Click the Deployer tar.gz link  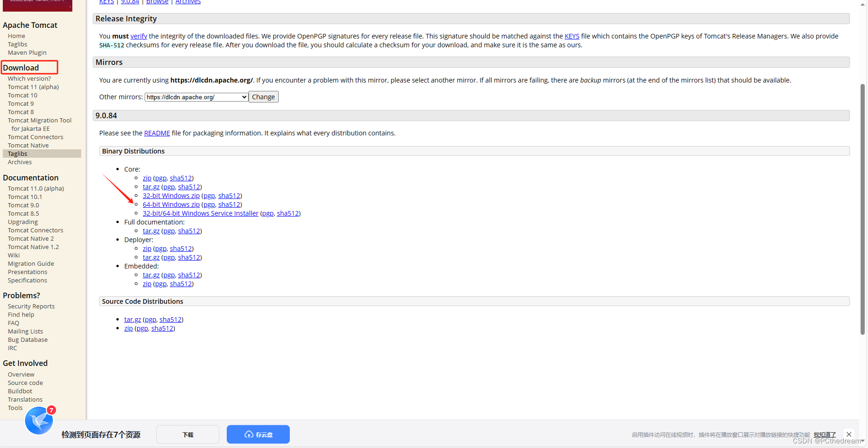151,257
